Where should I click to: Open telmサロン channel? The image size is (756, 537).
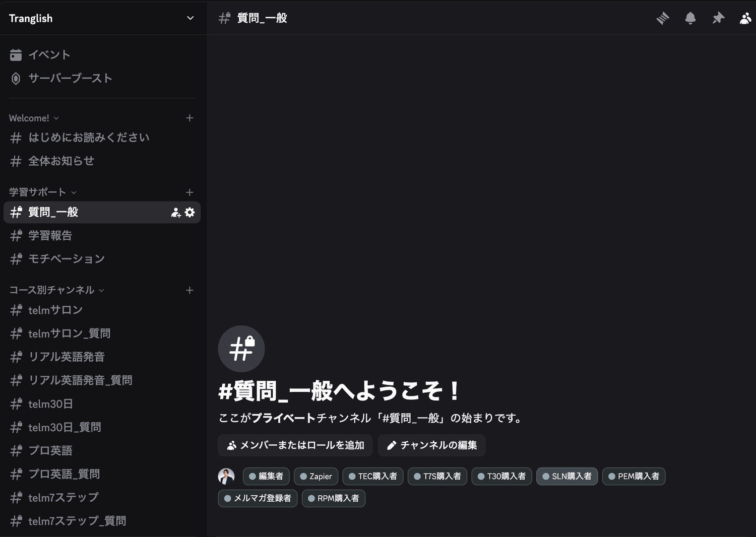(x=102, y=310)
